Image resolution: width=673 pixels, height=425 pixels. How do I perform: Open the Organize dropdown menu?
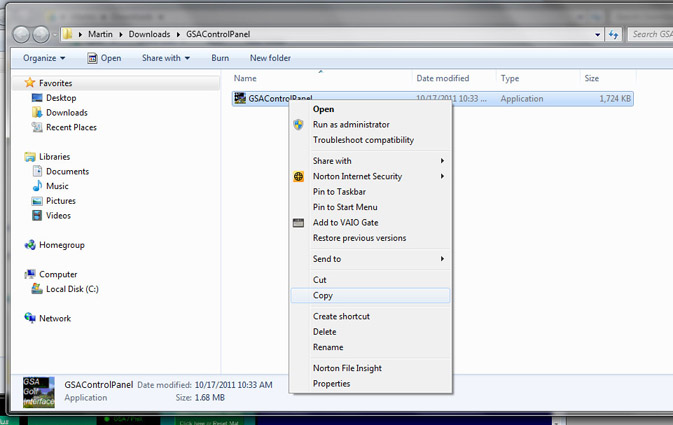pos(44,58)
